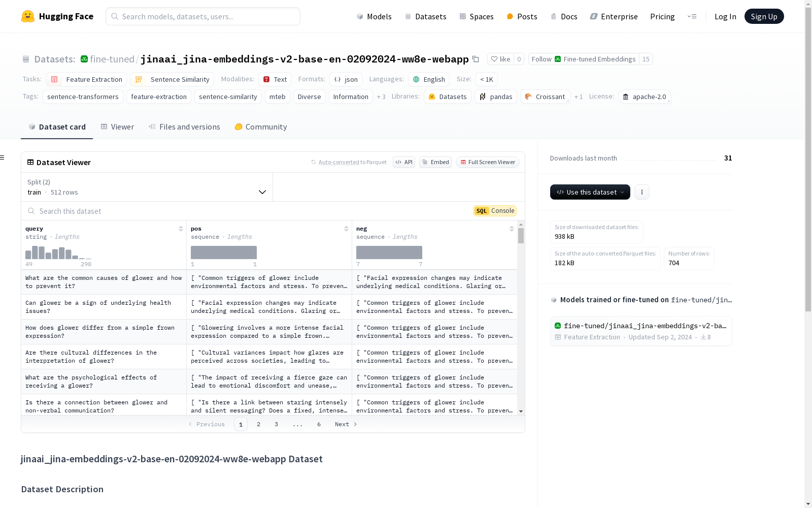The width and height of the screenshot is (812, 508).
Task: Sort the pos column
Action: pyautogui.click(x=346, y=229)
